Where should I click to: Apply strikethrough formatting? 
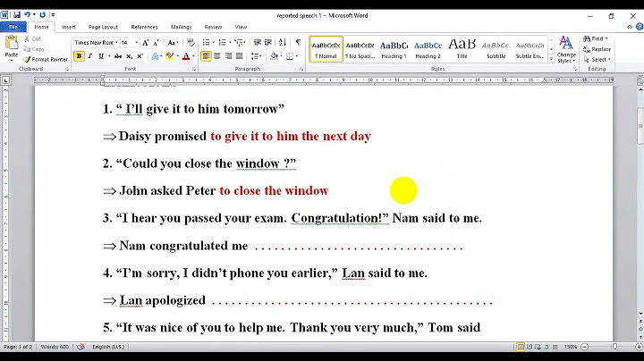click(118, 56)
